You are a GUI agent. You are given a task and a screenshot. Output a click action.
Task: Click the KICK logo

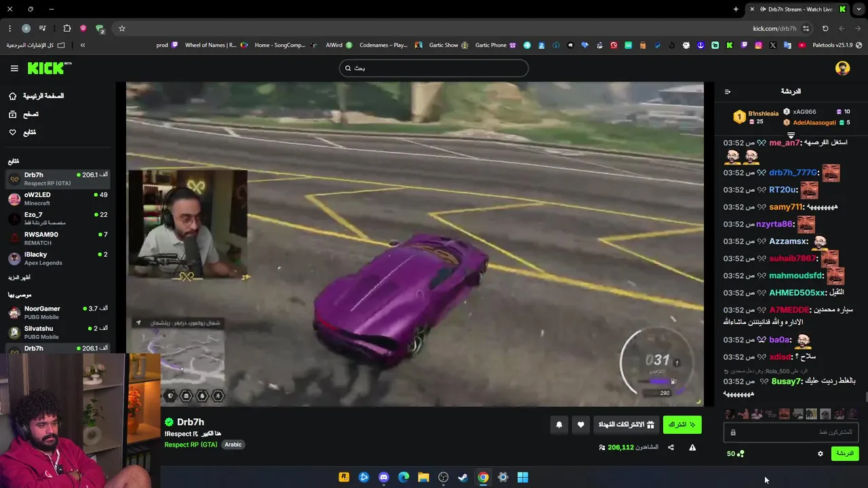pyautogui.click(x=49, y=68)
